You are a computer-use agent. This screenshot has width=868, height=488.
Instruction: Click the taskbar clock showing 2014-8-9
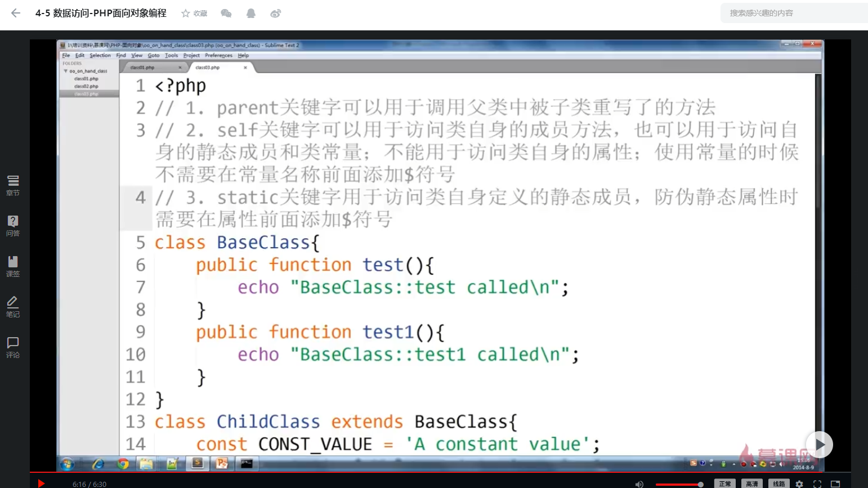click(803, 464)
